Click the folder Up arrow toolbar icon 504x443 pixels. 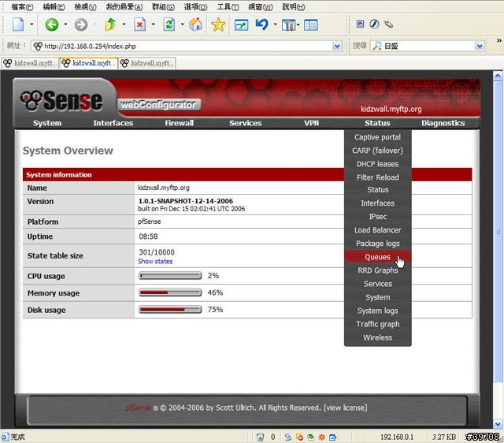[x=110, y=24]
